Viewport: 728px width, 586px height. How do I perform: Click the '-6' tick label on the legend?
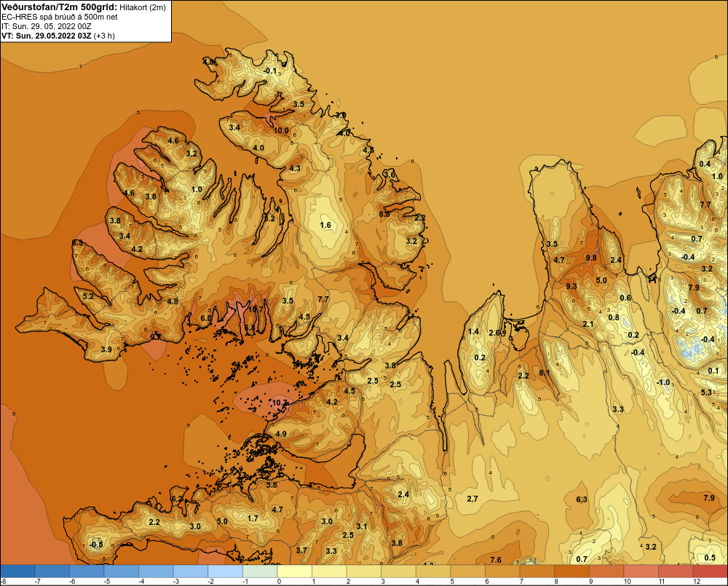pyautogui.click(x=72, y=582)
